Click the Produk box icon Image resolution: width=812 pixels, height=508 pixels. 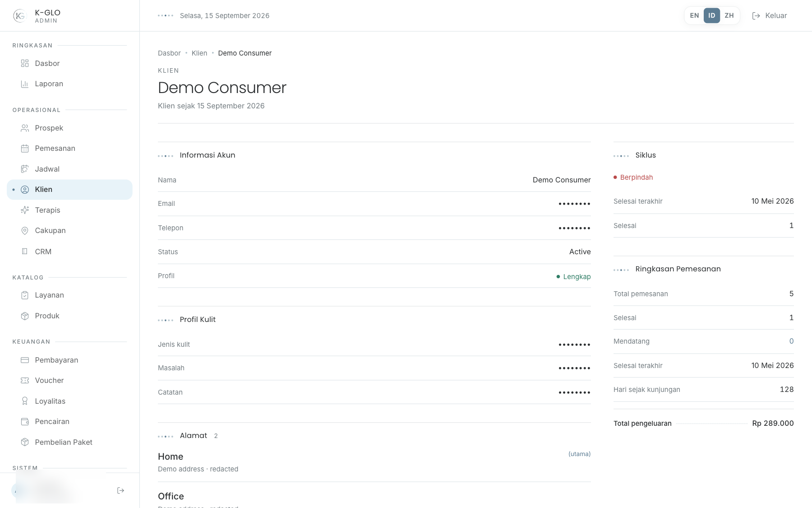[x=25, y=316]
